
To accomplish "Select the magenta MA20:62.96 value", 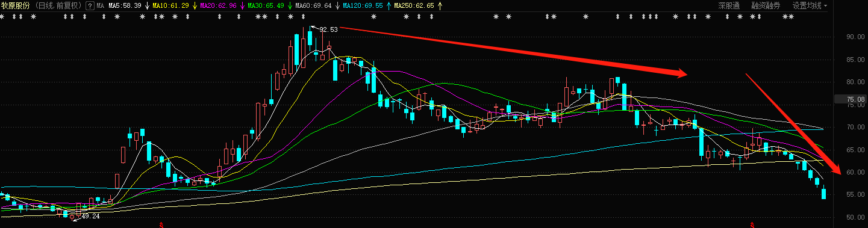I will pyautogui.click(x=217, y=5).
